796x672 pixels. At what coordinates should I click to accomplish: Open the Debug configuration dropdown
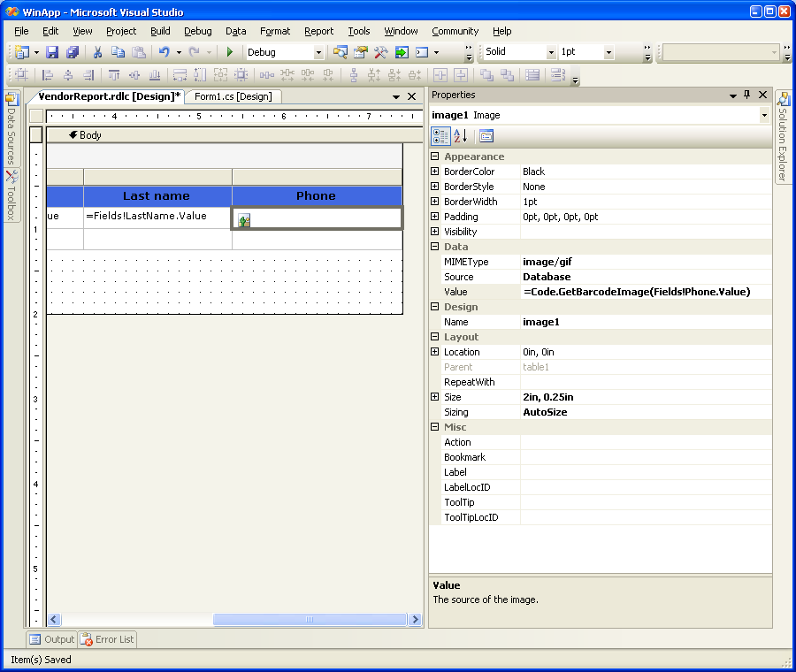[x=318, y=53]
